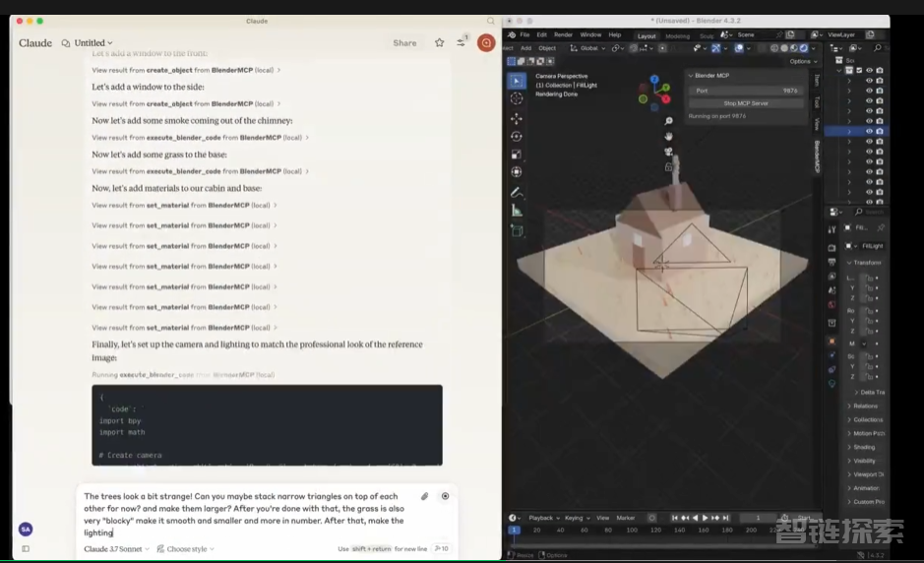Toggle show gizmo button in header
The image size is (924, 563).
tap(716, 48)
